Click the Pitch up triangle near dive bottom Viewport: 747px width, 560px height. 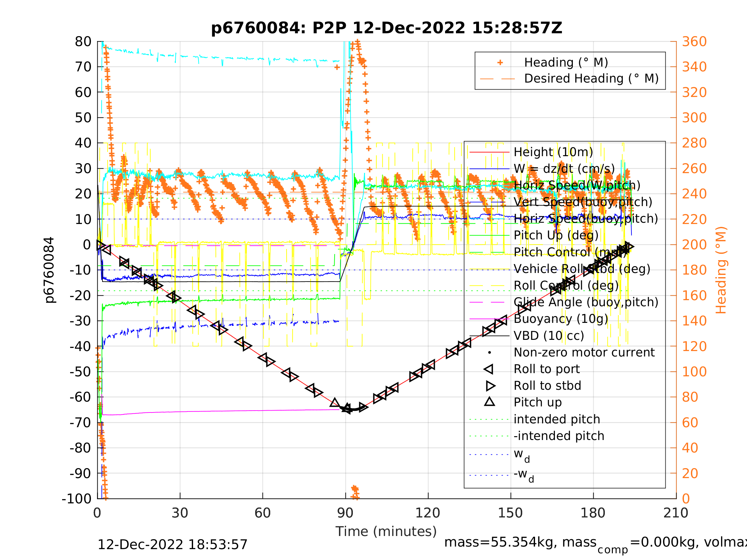[x=335, y=402]
